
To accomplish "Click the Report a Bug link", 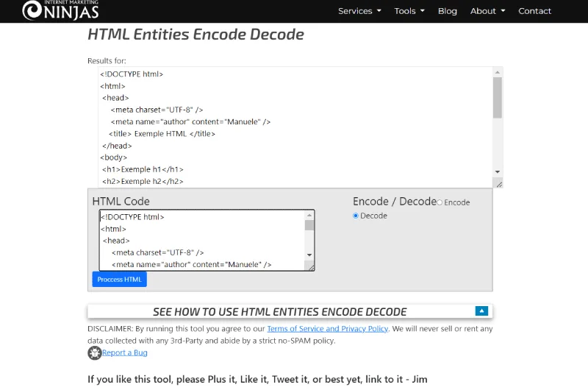I will click(x=125, y=353).
